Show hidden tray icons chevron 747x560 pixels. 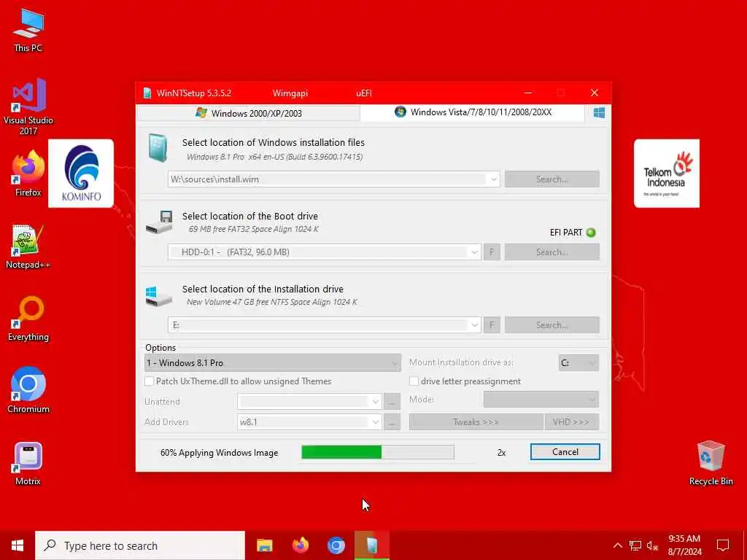[617, 545]
